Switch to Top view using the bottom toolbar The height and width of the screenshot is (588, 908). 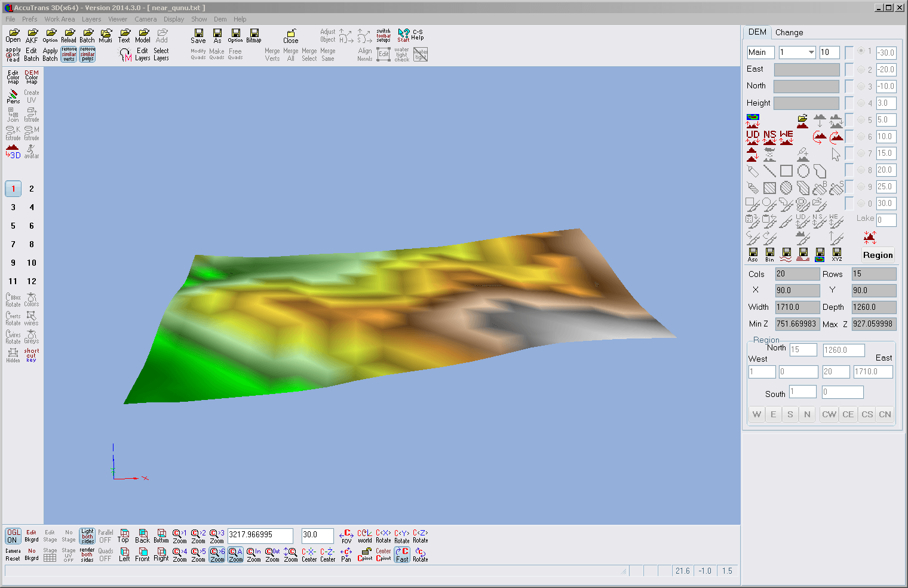(x=124, y=535)
